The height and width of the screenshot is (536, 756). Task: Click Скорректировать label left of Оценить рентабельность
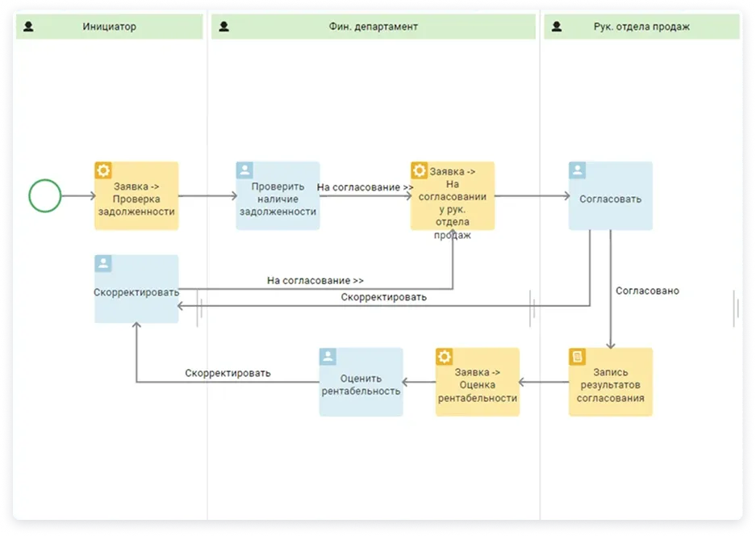(228, 373)
